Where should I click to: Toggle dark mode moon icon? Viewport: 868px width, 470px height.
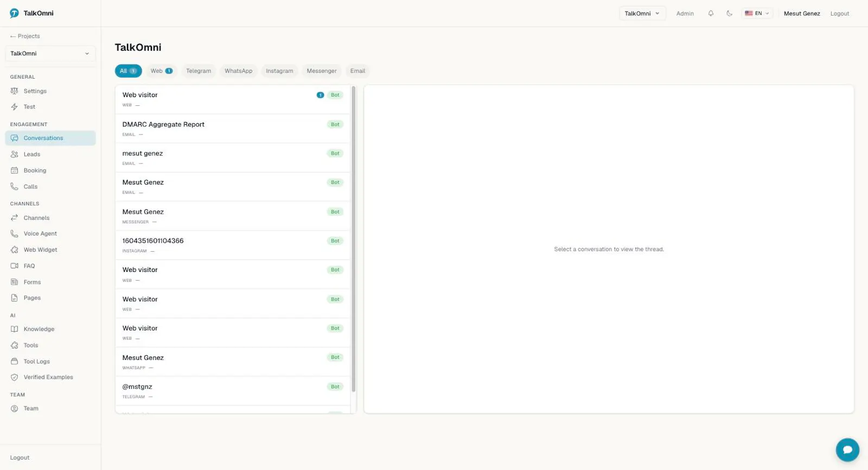pyautogui.click(x=729, y=14)
